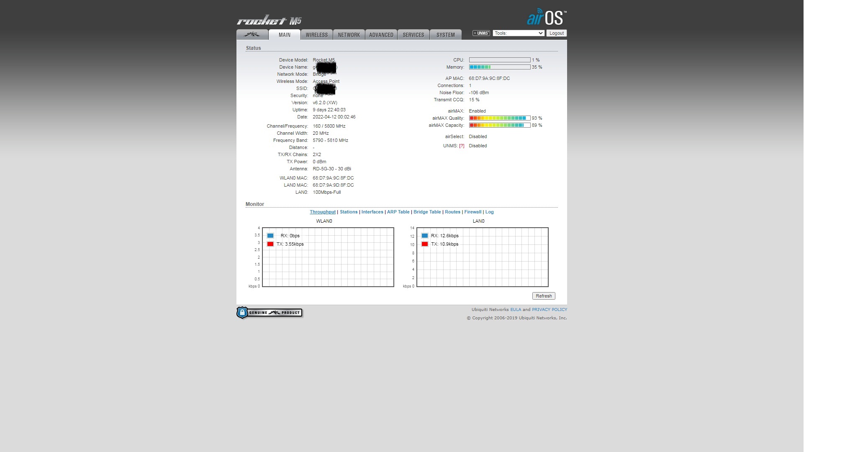
Task: Click the airMAX Capacity bar
Action: [x=500, y=125]
